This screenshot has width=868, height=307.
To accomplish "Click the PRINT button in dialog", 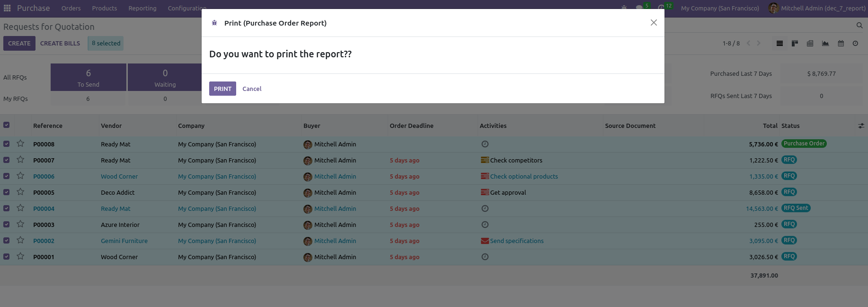I will tap(222, 89).
